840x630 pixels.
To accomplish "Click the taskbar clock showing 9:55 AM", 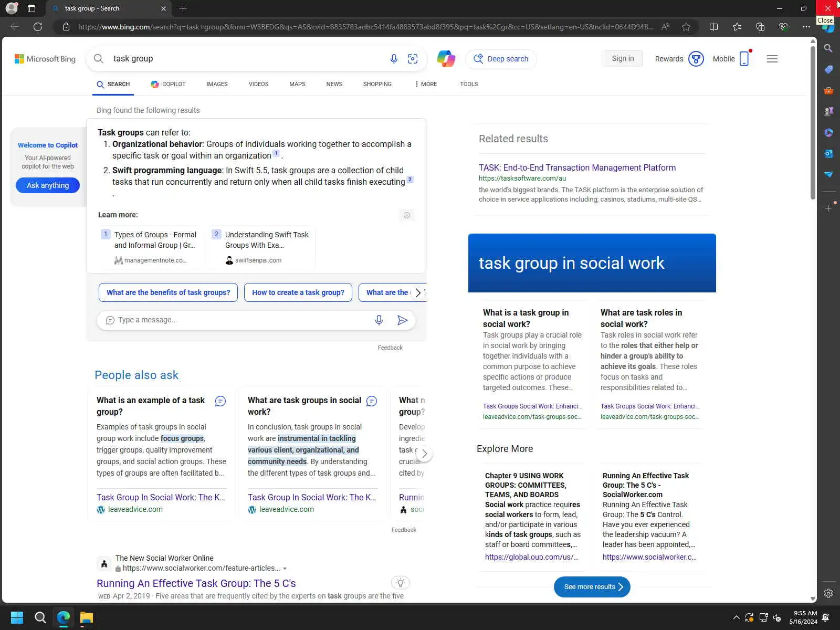I will pyautogui.click(x=803, y=617).
